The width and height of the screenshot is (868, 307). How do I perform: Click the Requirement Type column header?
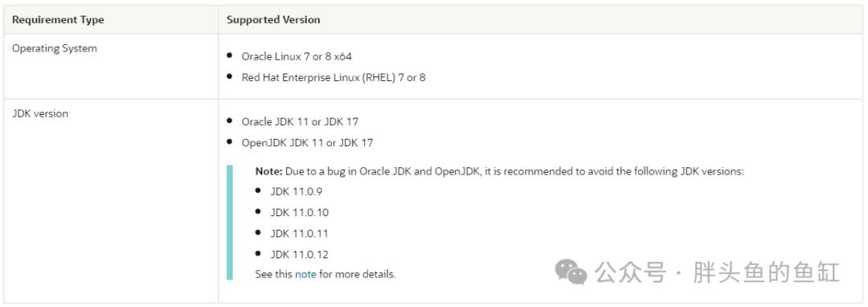tap(58, 20)
